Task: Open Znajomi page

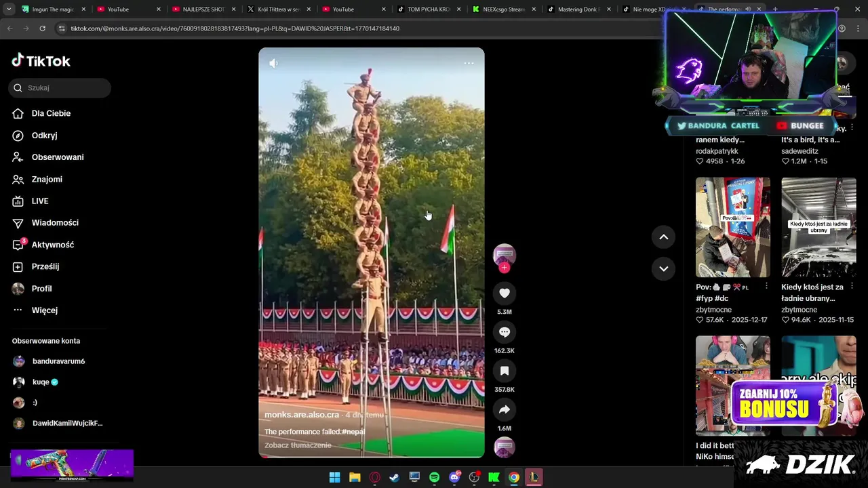Action: coord(37,179)
